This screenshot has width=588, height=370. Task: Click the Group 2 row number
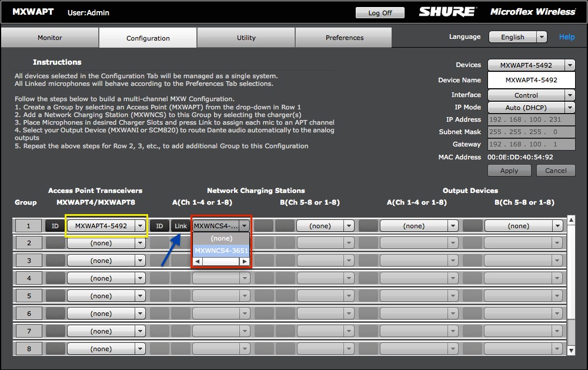(28, 243)
